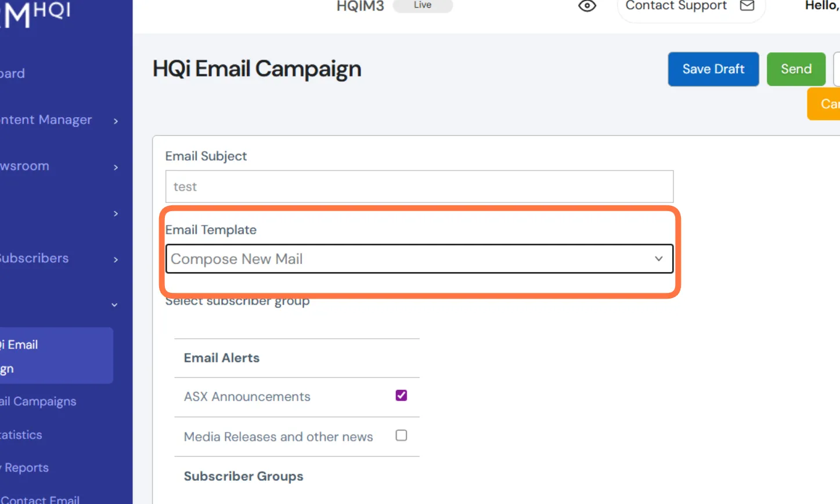
Task: Click the Email Subject input field
Action: [419, 186]
